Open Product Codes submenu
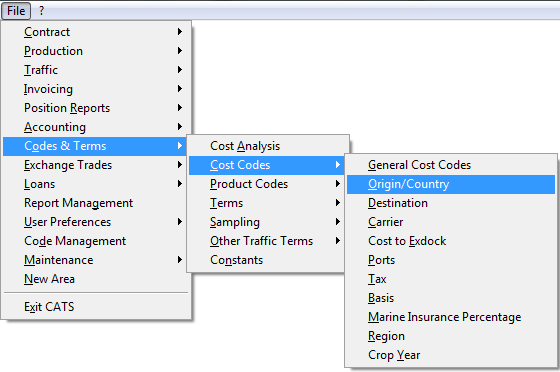Image resolution: width=560 pixels, height=372 pixels. 267,184
